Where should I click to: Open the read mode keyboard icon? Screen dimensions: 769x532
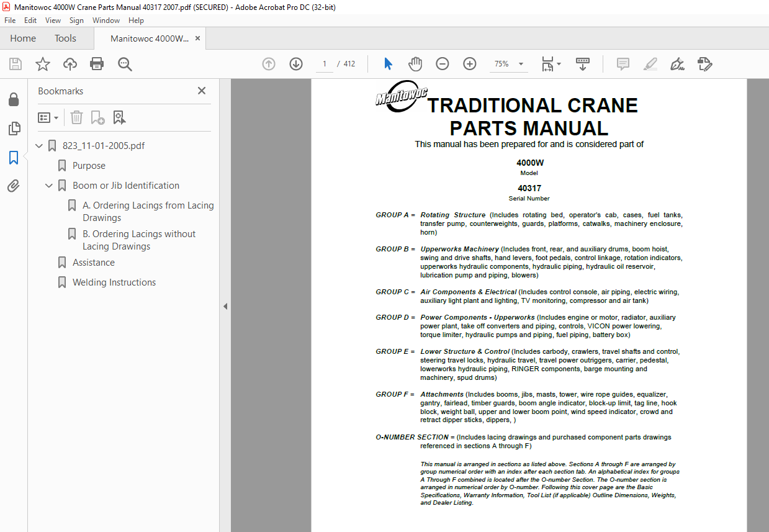[x=583, y=64]
